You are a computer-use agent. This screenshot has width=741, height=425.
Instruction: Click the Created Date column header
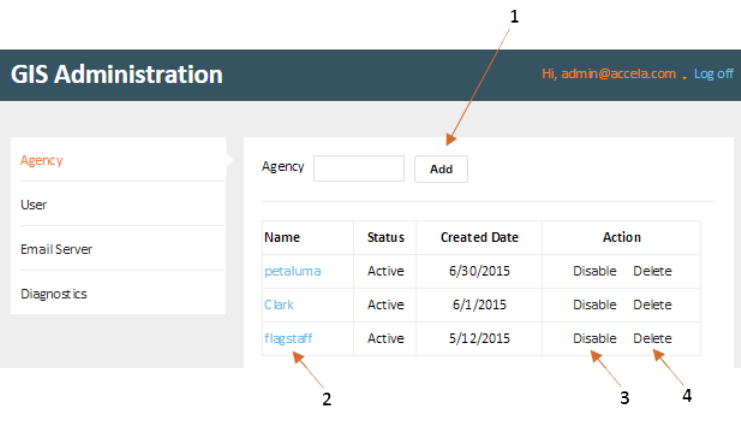[479, 238]
